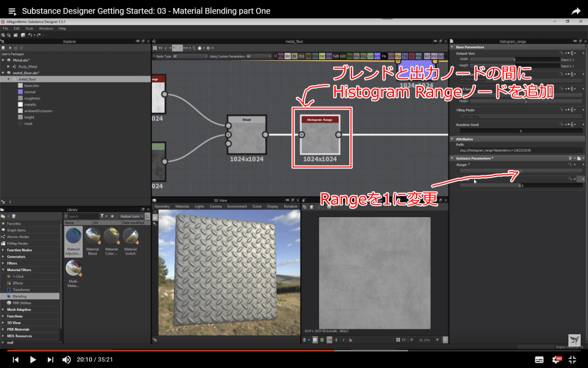Collapse the metal_floor.sbs package
588x368 pixels.
point(3,73)
